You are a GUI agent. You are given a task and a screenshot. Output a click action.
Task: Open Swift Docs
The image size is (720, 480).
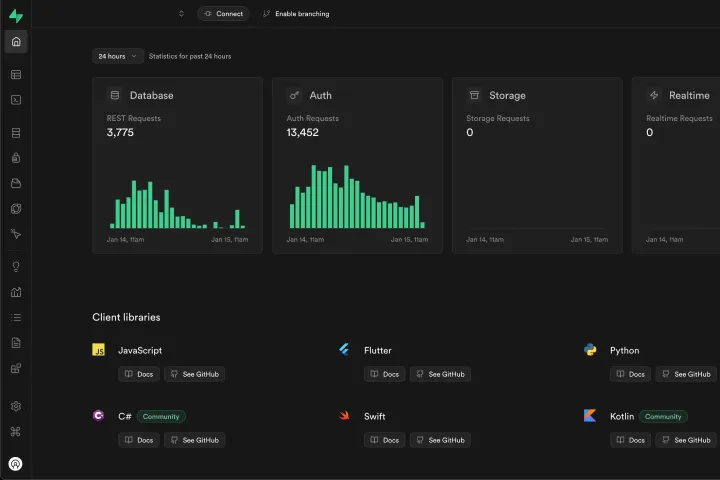tap(385, 440)
